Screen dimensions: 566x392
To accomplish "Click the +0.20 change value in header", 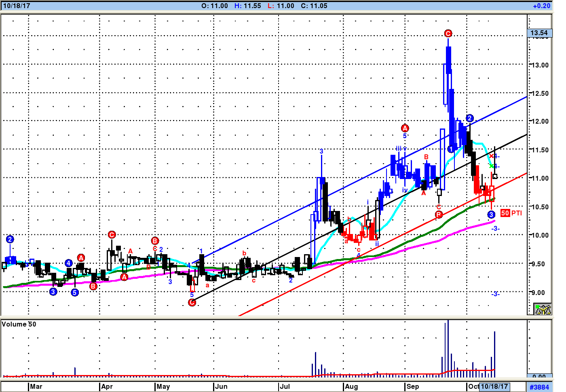I will coord(541,6).
